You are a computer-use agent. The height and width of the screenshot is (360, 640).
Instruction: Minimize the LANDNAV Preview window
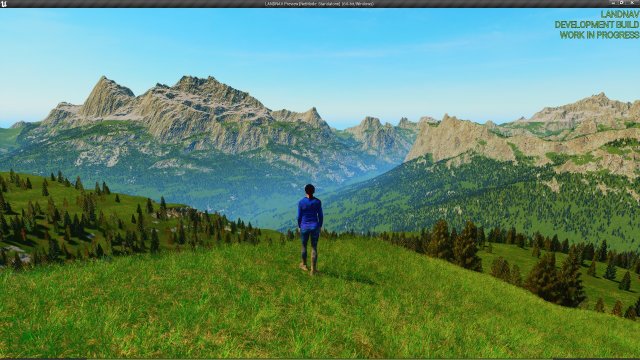click(613, 3)
